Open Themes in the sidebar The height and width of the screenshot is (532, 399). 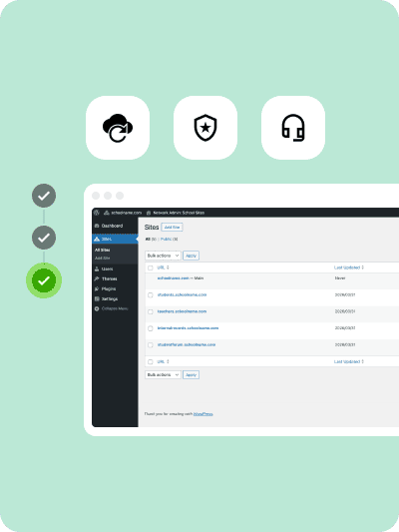coord(115,278)
